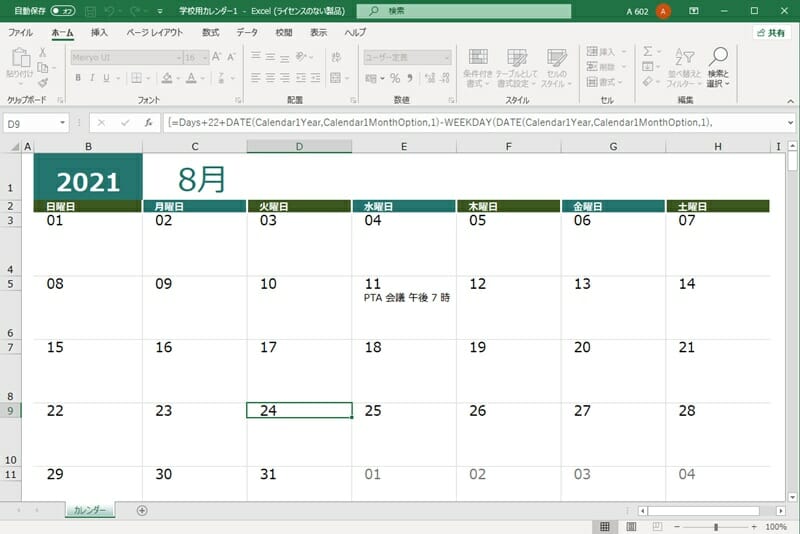Viewport: 800px width, 534px height.
Task: Click the 検索と選択 find and select icon
Action: click(718, 64)
